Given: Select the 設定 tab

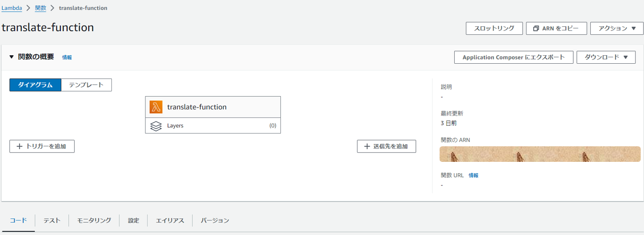Looking at the screenshot, I should coord(134,220).
